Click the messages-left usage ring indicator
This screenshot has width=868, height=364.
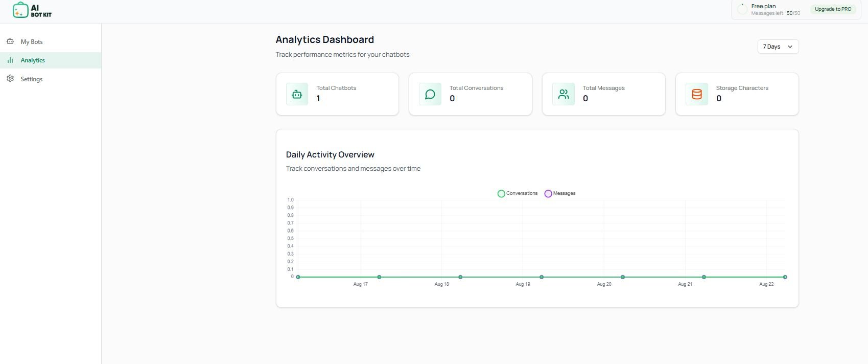[x=742, y=9]
